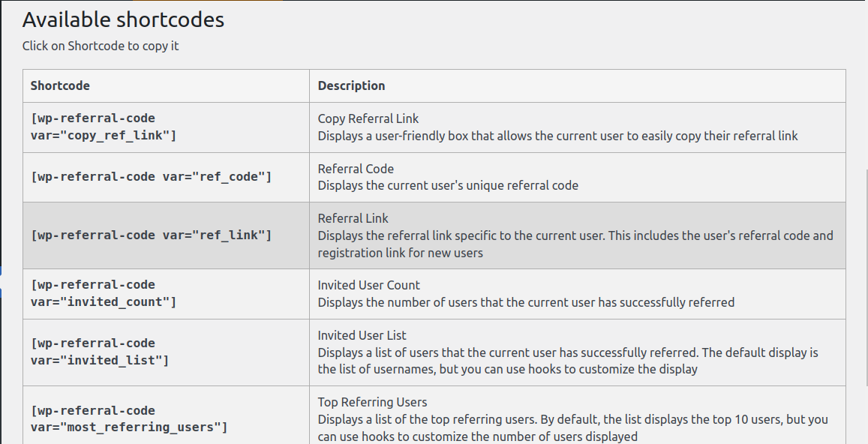This screenshot has width=868, height=444.
Task: Copy the ref_link shortcode
Action: click(x=151, y=235)
